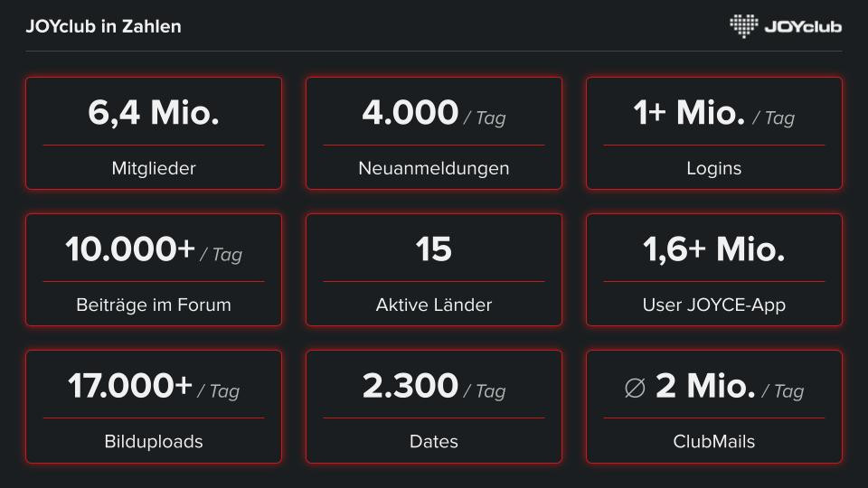
Task: Click the JOYclub wordmark text
Action: [803, 26]
